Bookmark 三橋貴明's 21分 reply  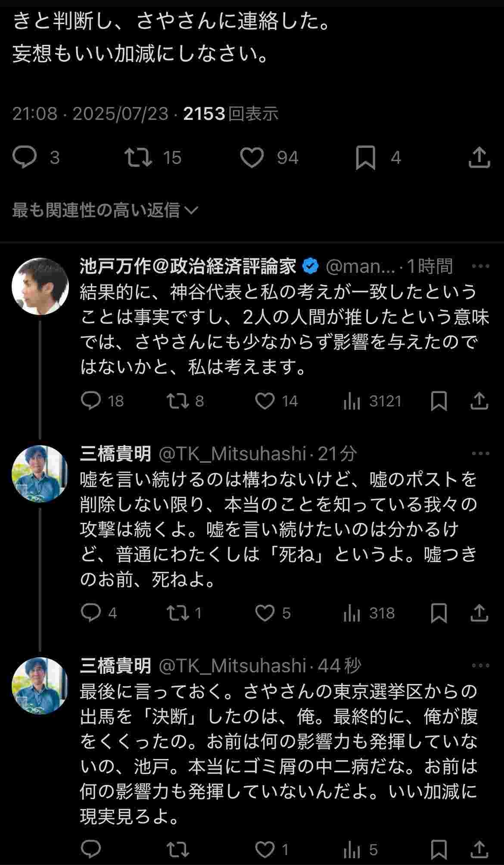coord(439,613)
